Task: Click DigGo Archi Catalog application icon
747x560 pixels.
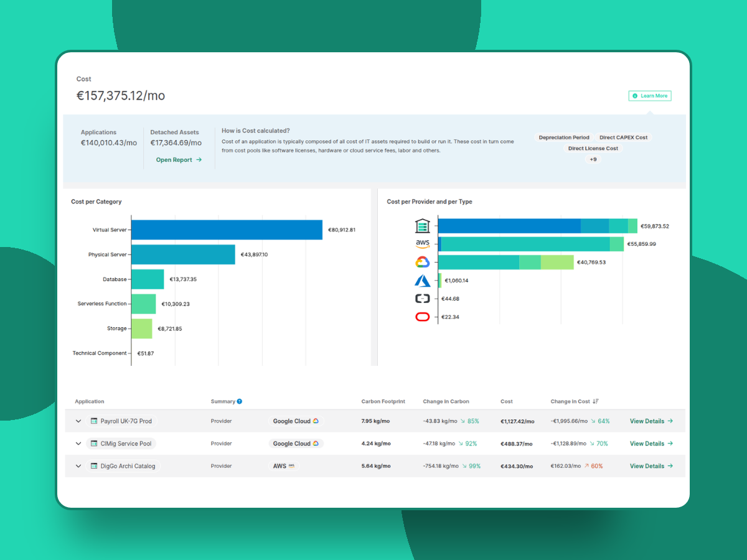Action: [94, 466]
